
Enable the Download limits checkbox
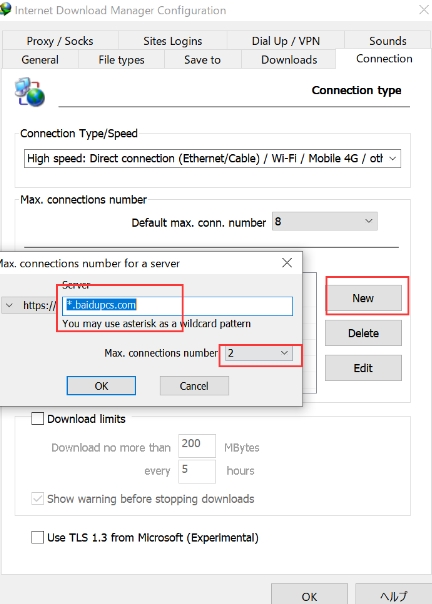click(x=37, y=418)
